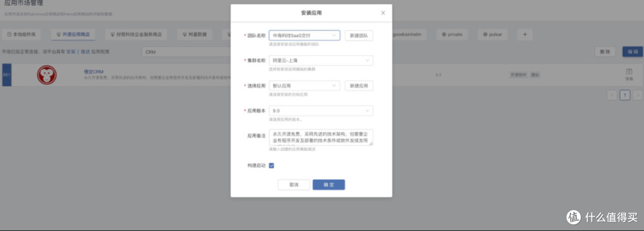644x231 pixels.
Task: Switch to the pulsar store tab
Action: tap(493, 35)
